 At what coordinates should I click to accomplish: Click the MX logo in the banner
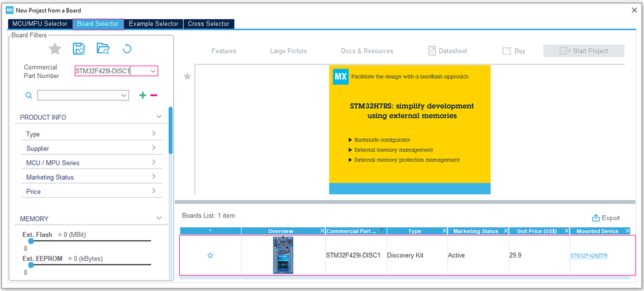(x=340, y=77)
